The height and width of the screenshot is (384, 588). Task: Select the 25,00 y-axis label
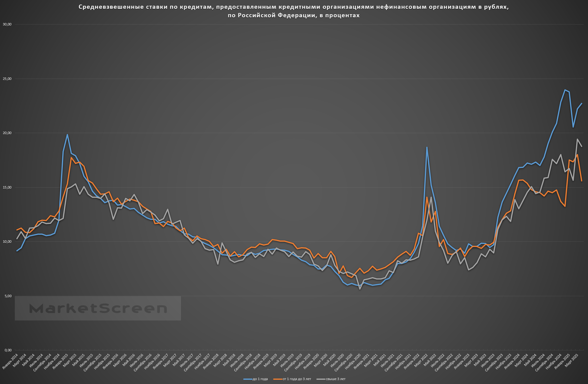pyautogui.click(x=7, y=79)
